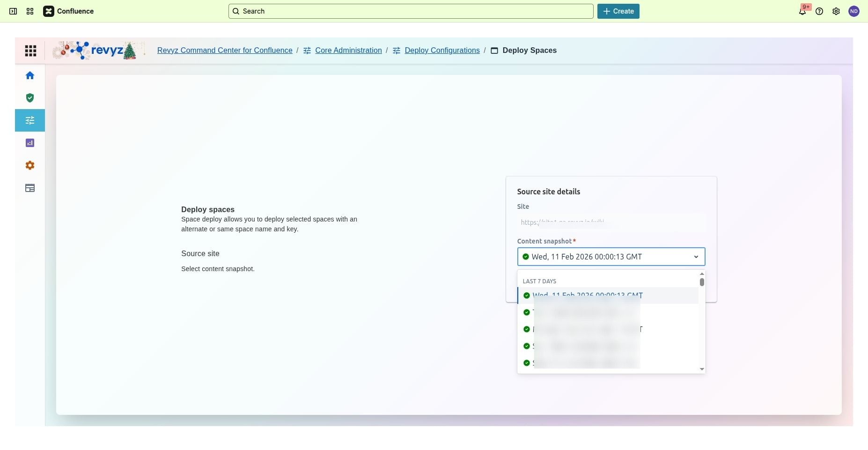
Task: Click the Create button
Action: pyautogui.click(x=618, y=11)
